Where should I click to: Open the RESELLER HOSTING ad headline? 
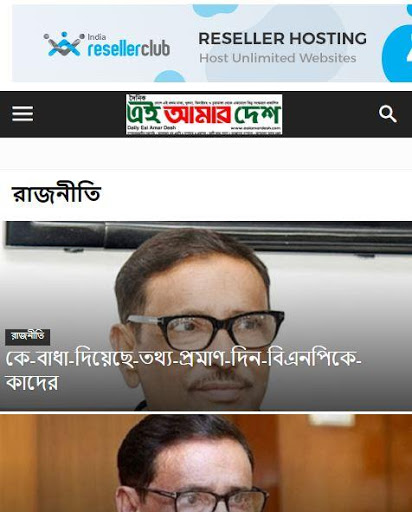point(283,38)
